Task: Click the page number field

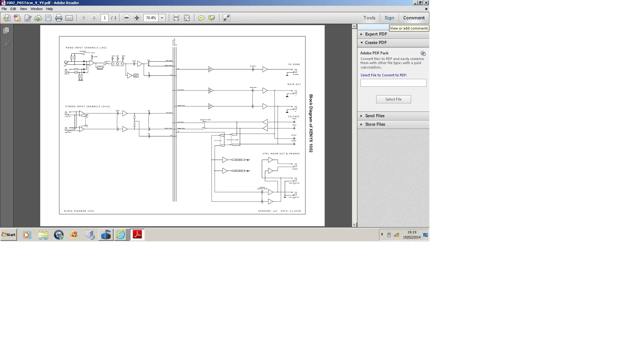Action: (x=105, y=18)
